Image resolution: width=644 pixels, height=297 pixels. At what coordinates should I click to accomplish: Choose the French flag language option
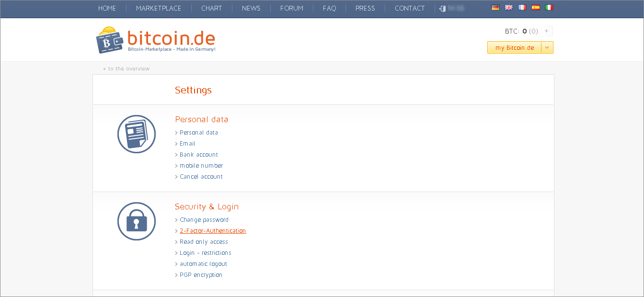[x=522, y=8]
